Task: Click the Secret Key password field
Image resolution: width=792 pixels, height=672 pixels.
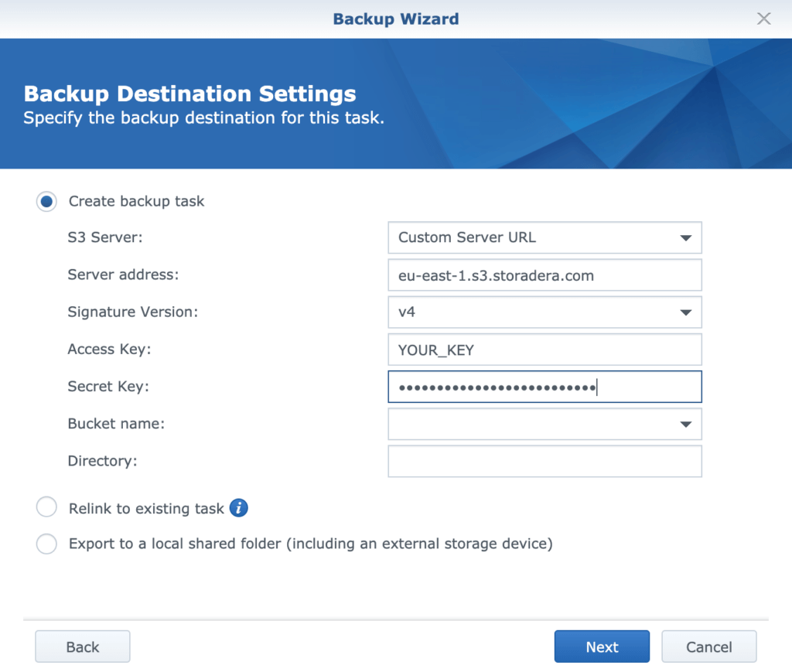Action: click(544, 387)
